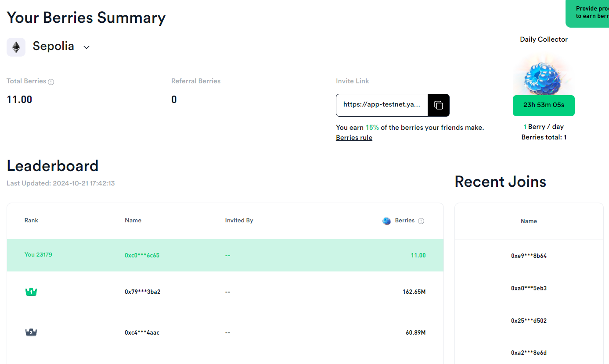Image resolution: width=609 pixels, height=364 pixels.
Task: Click the Total Berries info icon
Action: [x=51, y=82]
